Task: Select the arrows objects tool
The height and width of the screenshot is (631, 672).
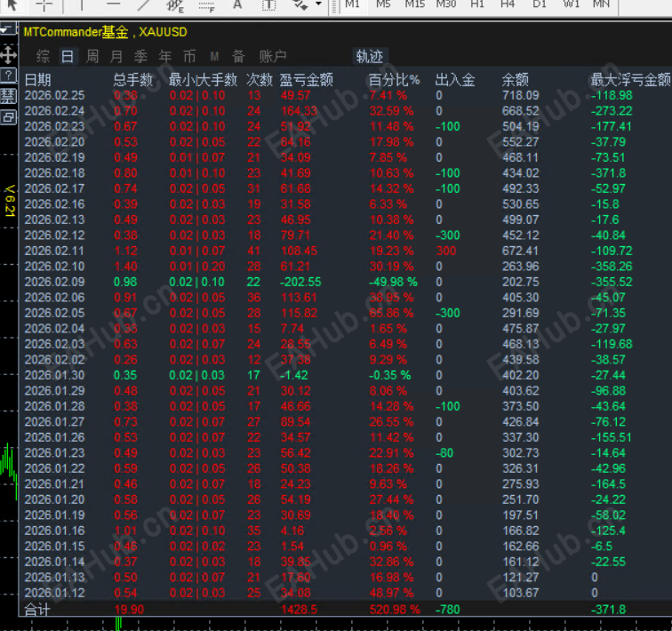Action: pyautogui.click(x=300, y=4)
